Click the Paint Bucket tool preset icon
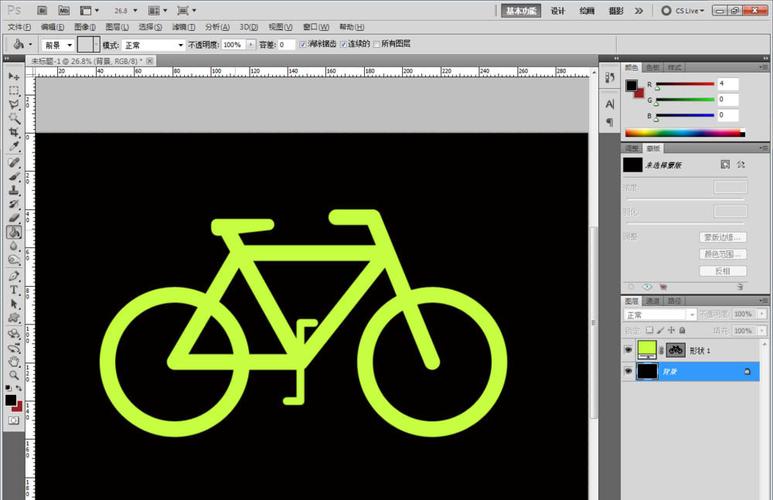This screenshot has height=500, width=773. [18, 45]
